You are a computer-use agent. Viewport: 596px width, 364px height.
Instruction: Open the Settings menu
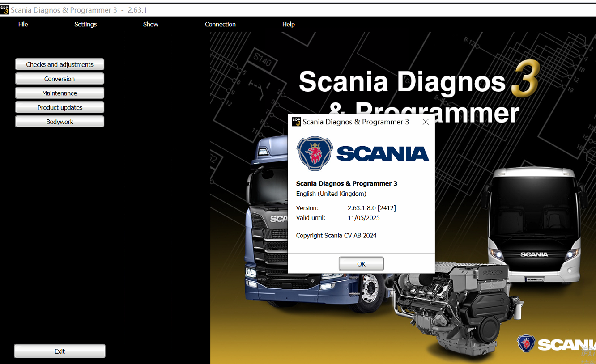coord(85,24)
